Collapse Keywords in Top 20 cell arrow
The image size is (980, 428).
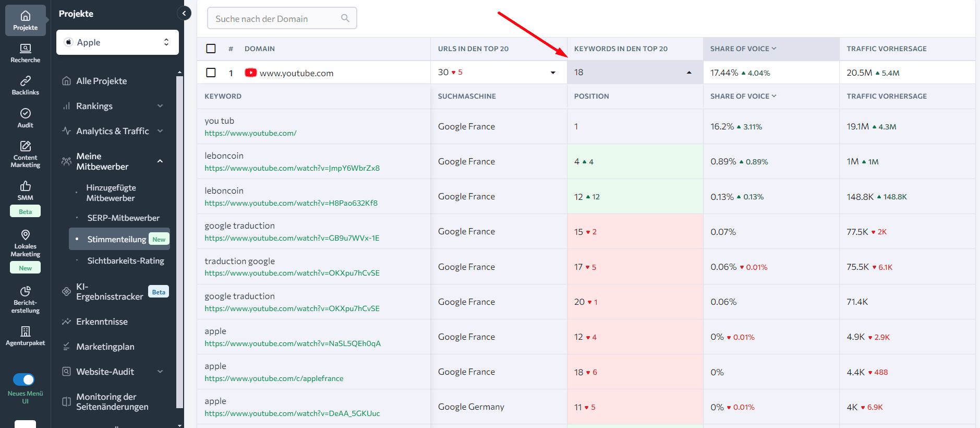tap(689, 73)
